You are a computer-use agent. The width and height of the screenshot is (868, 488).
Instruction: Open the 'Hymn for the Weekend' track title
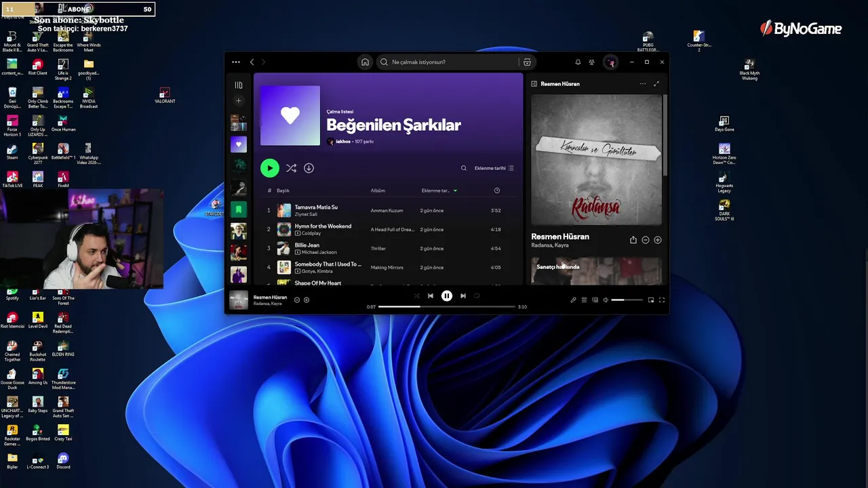coord(323,226)
